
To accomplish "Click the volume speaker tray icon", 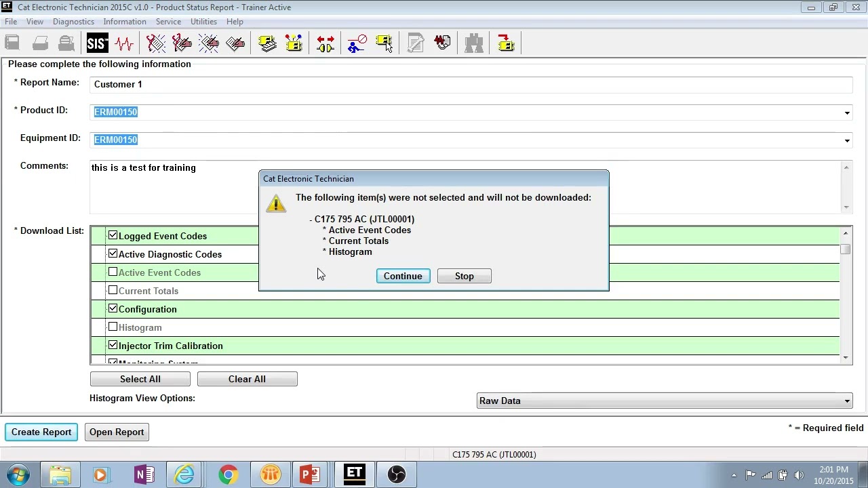I will tap(799, 475).
